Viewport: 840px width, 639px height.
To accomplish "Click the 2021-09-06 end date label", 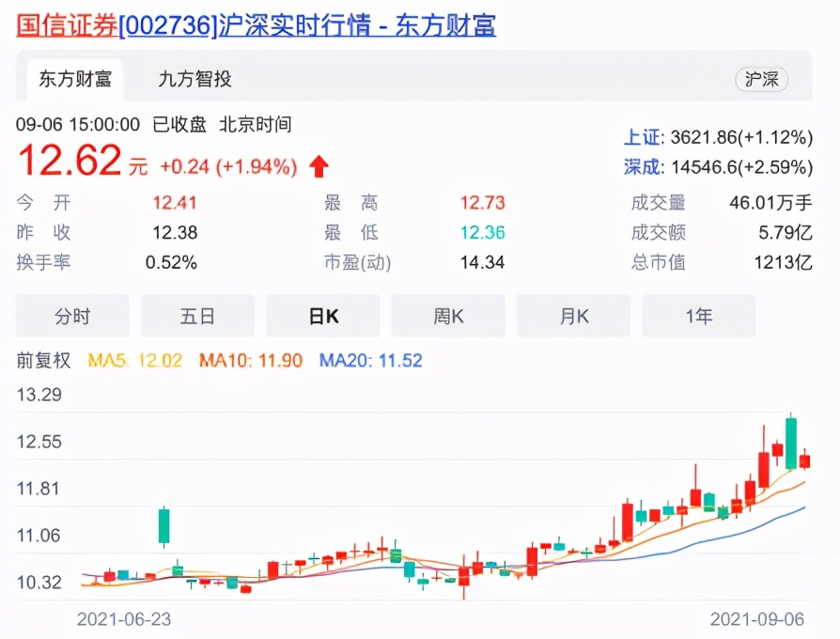I will click(x=759, y=619).
